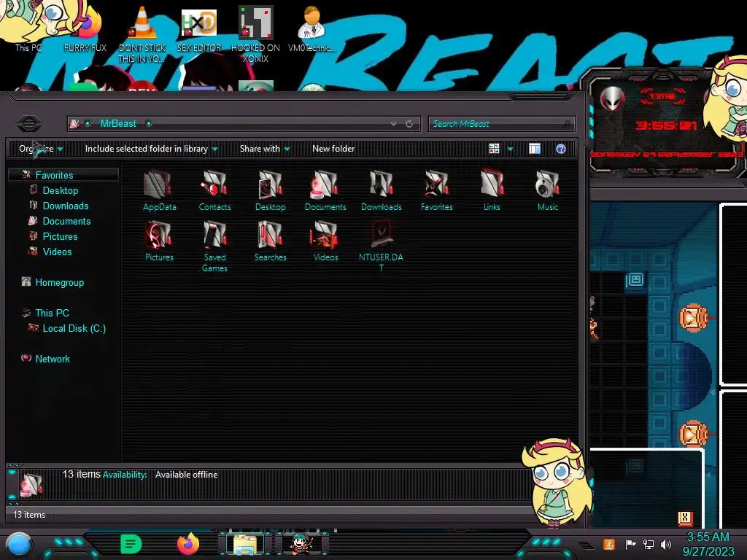Select This PC in navigation pane
The image size is (747, 560).
[52, 313]
